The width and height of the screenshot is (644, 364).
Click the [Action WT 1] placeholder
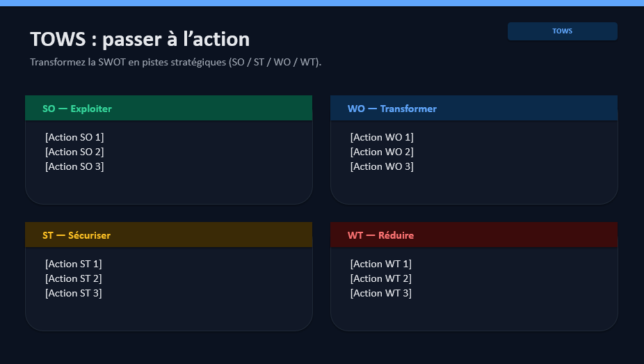pyautogui.click(x=381, y=264)
